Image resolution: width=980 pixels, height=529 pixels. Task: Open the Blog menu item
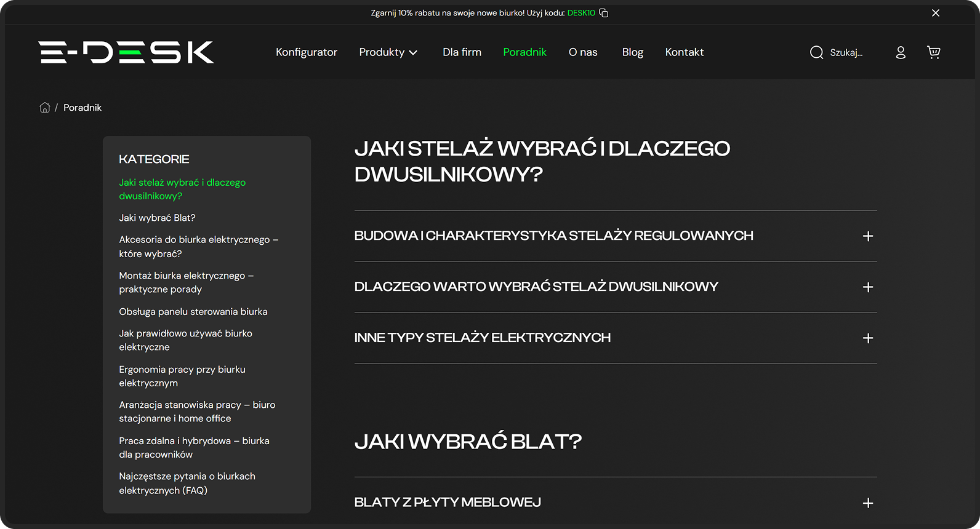click(x=632, y=52)
